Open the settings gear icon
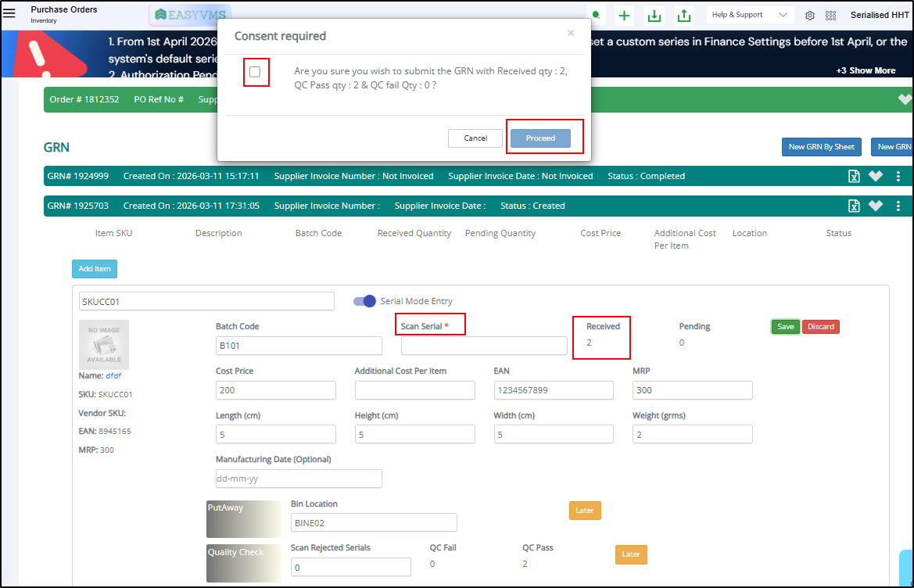 (810, 16)
